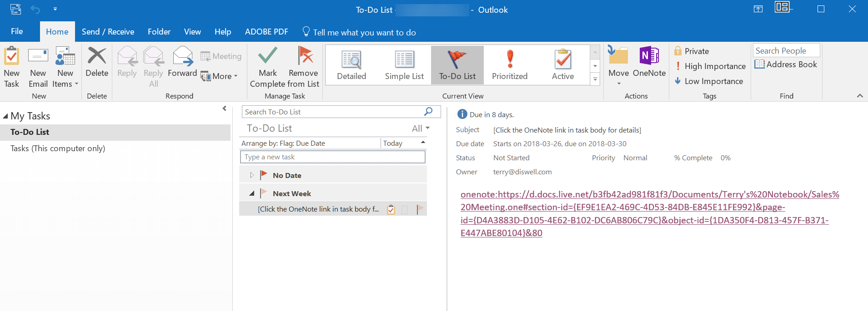Open the File menu
This screenshot has height=311, width=868.
click(x=17, y=31)
